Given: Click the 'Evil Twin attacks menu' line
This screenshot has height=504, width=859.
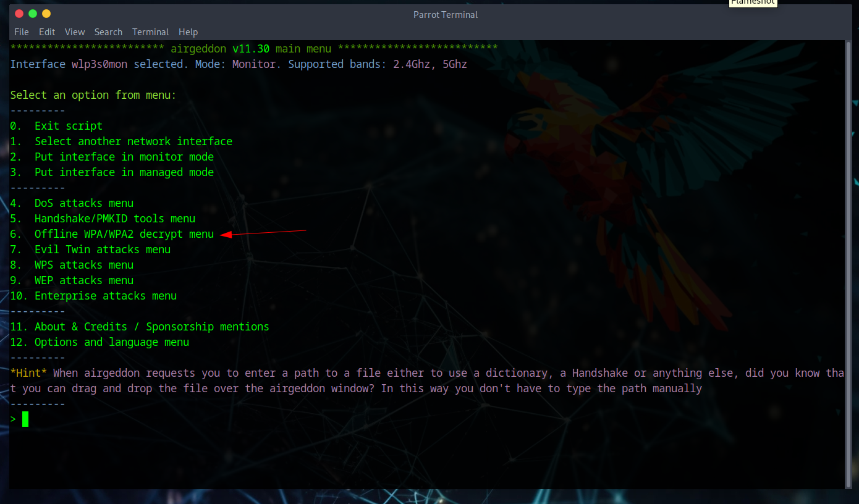Looking at the screenshot, I should coord(102,250).
